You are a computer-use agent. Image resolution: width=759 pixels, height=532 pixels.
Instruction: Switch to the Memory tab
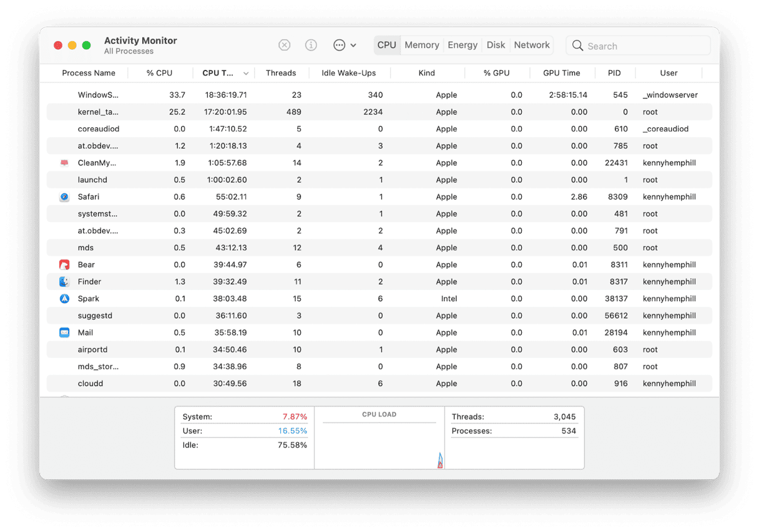[422, 45]
